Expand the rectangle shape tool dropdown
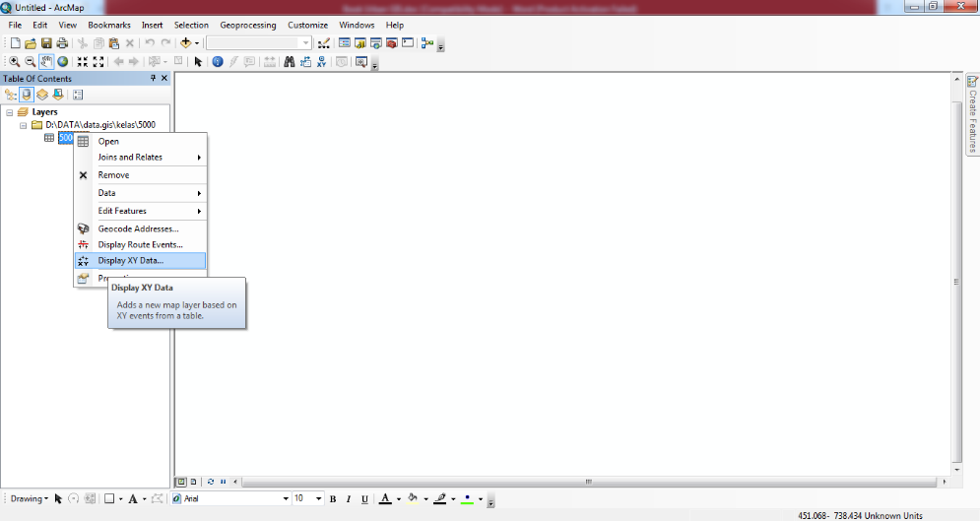The width and height of the screenshot is (980, 521). click(x=120, y=498)
